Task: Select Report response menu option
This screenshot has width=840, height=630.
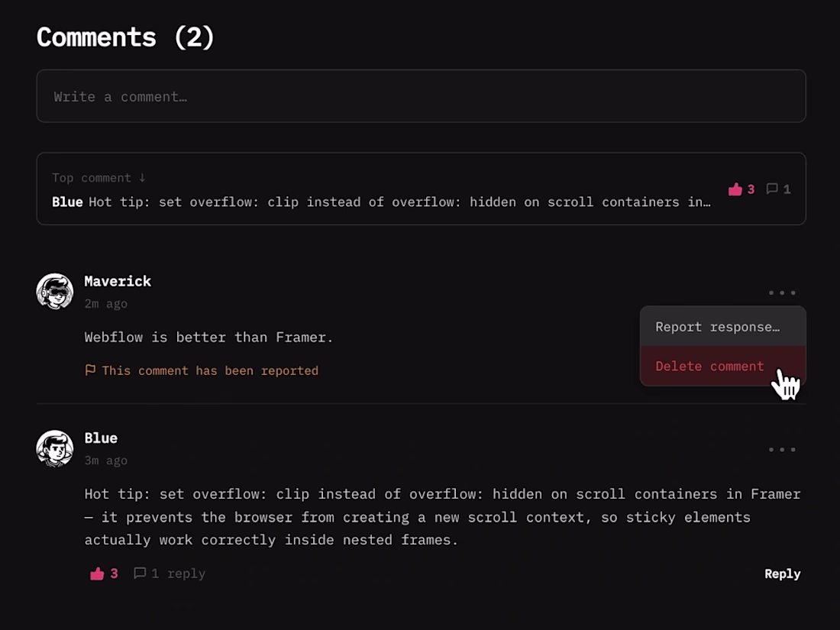Action: (717, 327)
